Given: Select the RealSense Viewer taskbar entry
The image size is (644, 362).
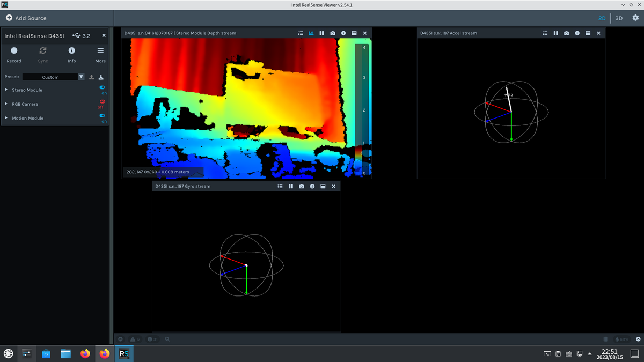Looking at the screenshot, I should click(124, 353).
